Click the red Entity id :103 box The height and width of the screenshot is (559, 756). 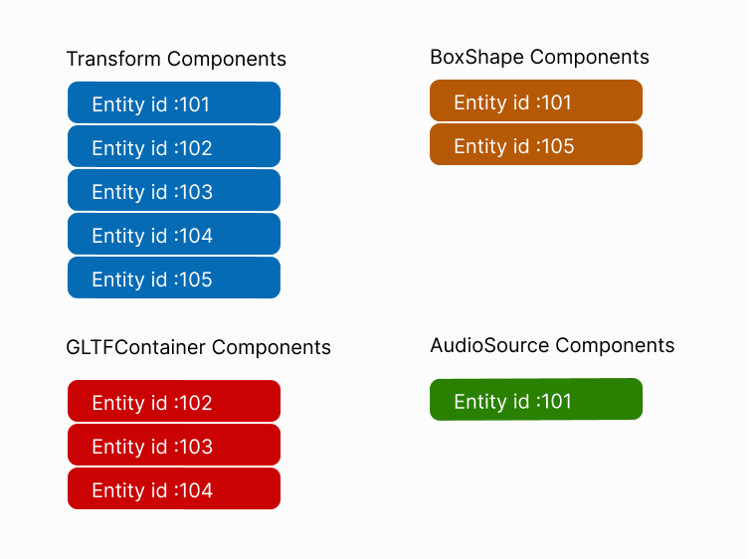(174, 446)
